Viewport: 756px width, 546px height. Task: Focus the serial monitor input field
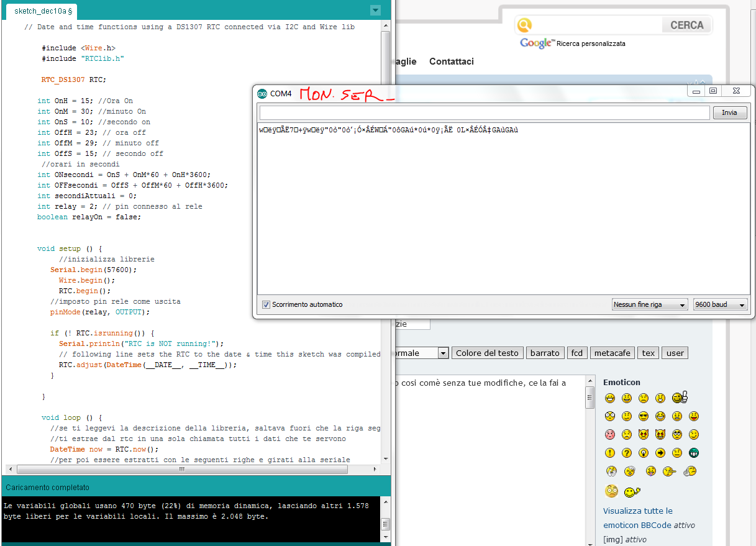[485, 113]
